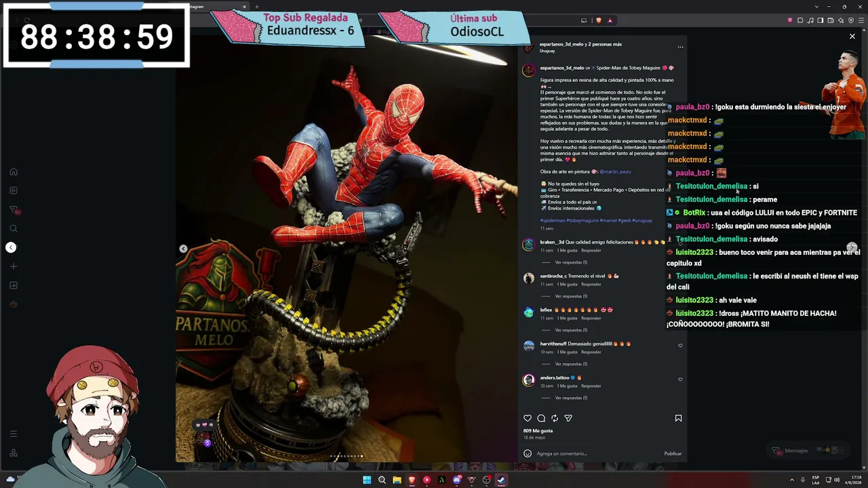Open Steam from the taskbar

click(501, 480)
